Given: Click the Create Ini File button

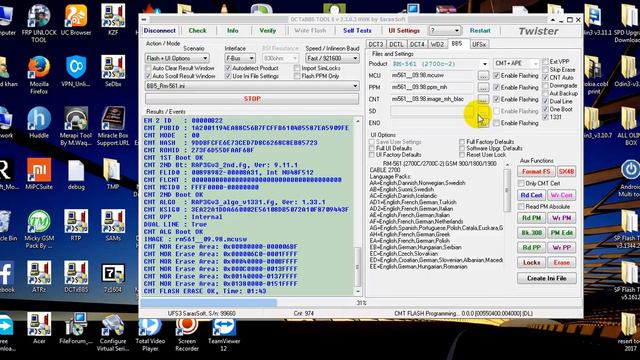Looking at the screenshot, I should [547, 278].
